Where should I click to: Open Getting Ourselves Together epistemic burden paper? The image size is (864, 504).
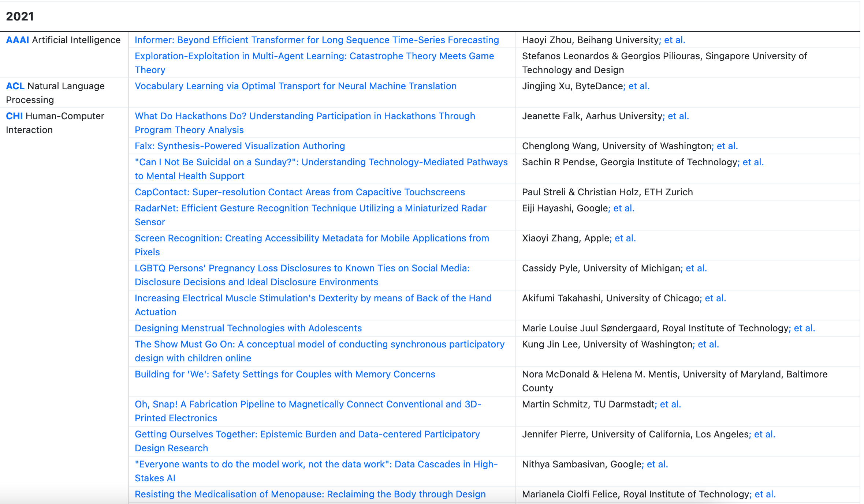(307, 441)
